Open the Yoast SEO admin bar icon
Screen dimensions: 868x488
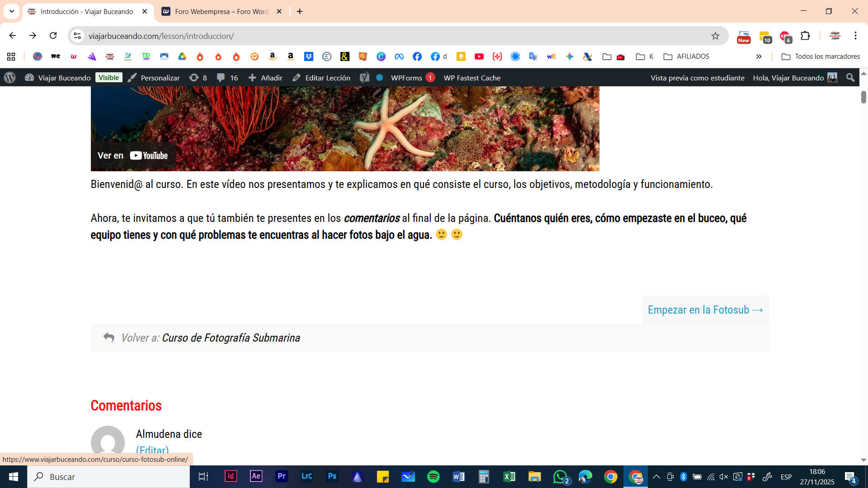click(364, 78)
